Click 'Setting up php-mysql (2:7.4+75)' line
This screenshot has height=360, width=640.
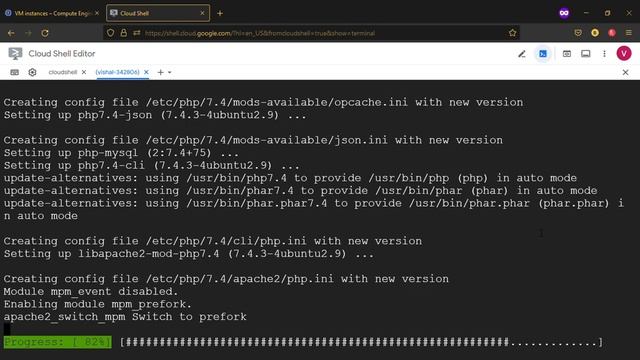click(x=121, y=153)
